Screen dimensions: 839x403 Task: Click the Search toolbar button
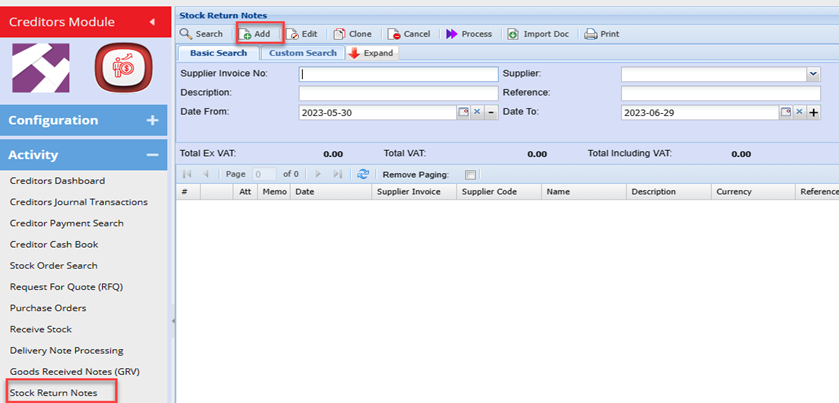click(201, 34)
